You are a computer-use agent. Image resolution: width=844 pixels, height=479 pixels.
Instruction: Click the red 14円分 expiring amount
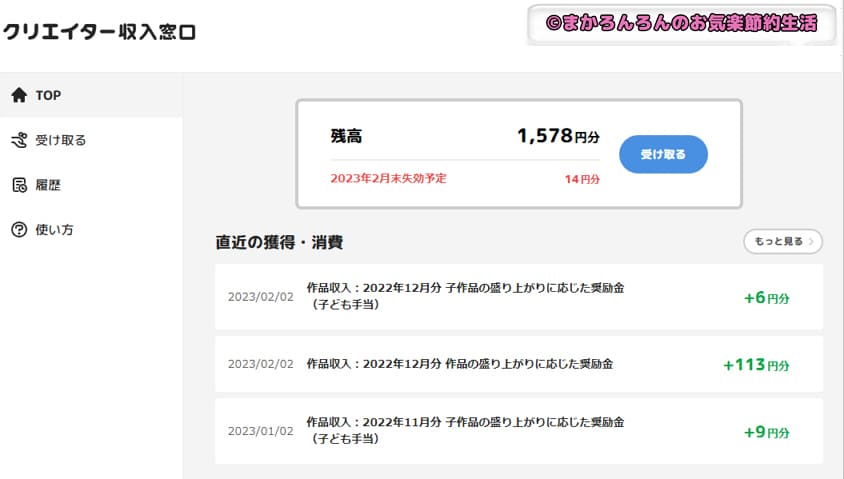tap(582, 179)
